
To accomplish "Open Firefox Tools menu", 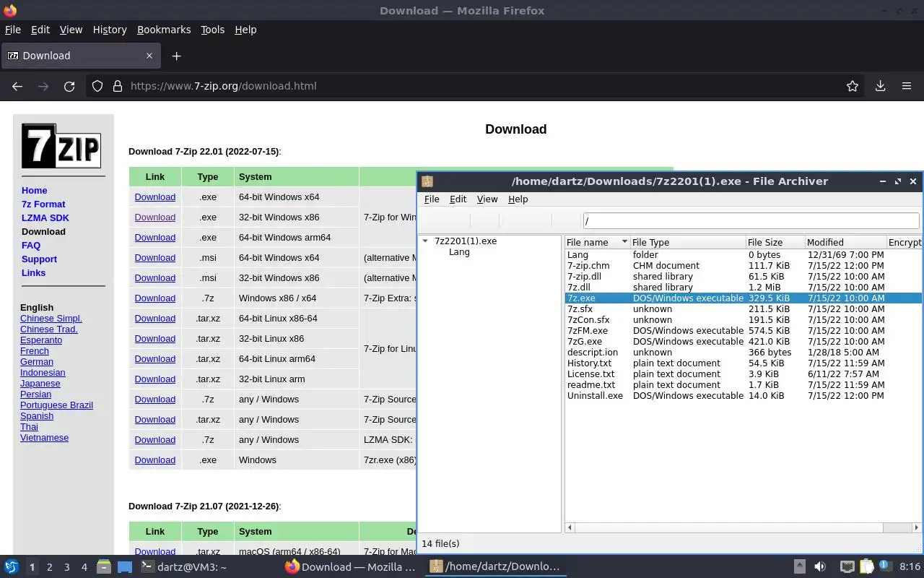I will tap(212, 30).
